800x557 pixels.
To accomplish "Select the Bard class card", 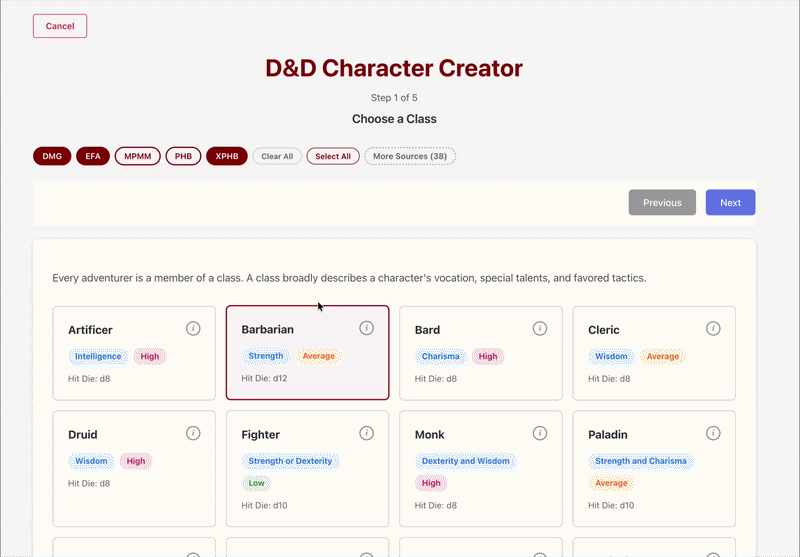I will click(x=481, y=353).
